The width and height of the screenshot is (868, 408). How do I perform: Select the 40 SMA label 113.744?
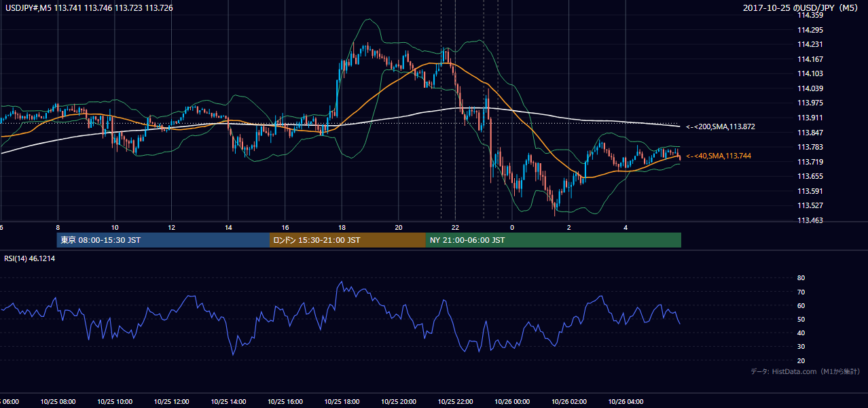click(719, 156)
